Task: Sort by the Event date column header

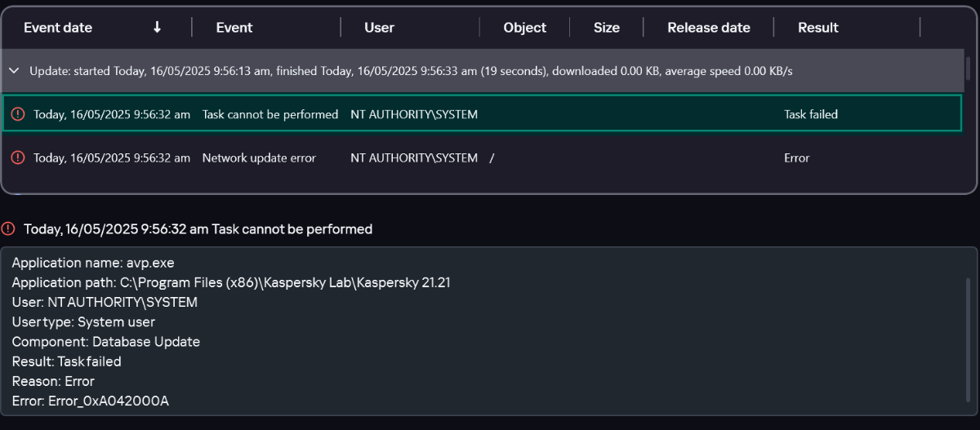Action: (x=58, y=28)
